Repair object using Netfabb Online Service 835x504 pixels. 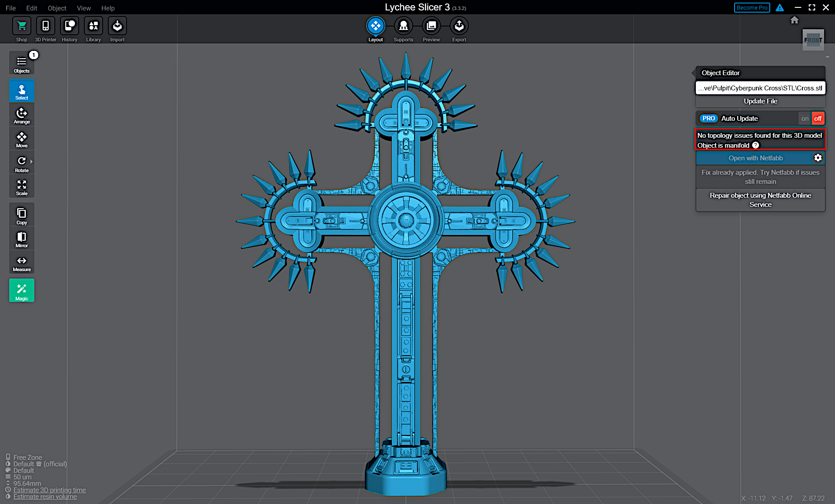point(760,200)
